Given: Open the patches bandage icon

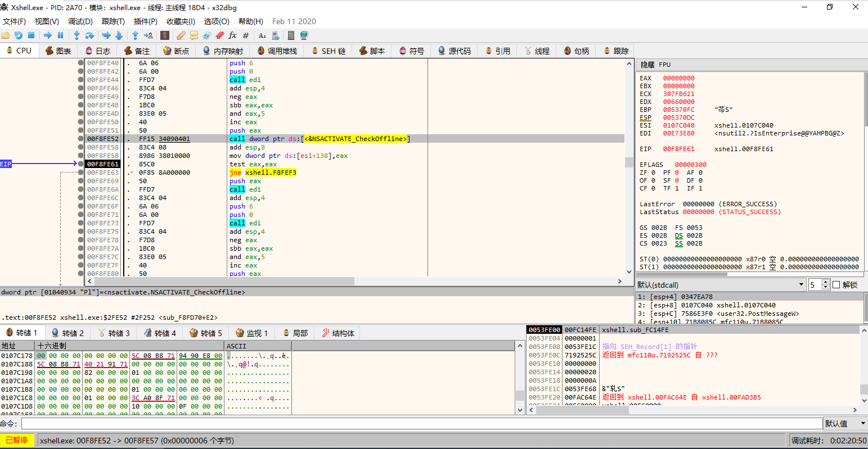Looking at the screenshot, I should [x=181, y=35].
